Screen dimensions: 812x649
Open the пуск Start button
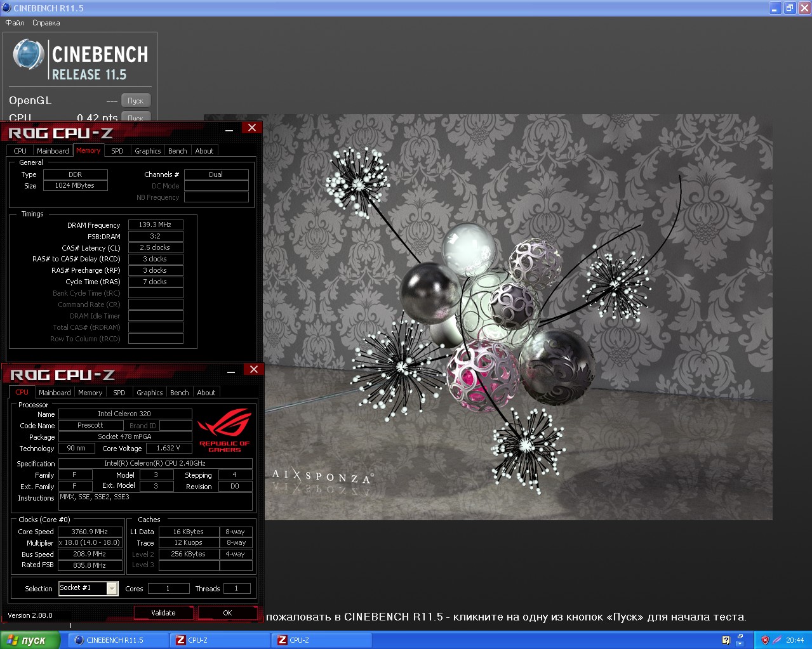pos(30,640)
